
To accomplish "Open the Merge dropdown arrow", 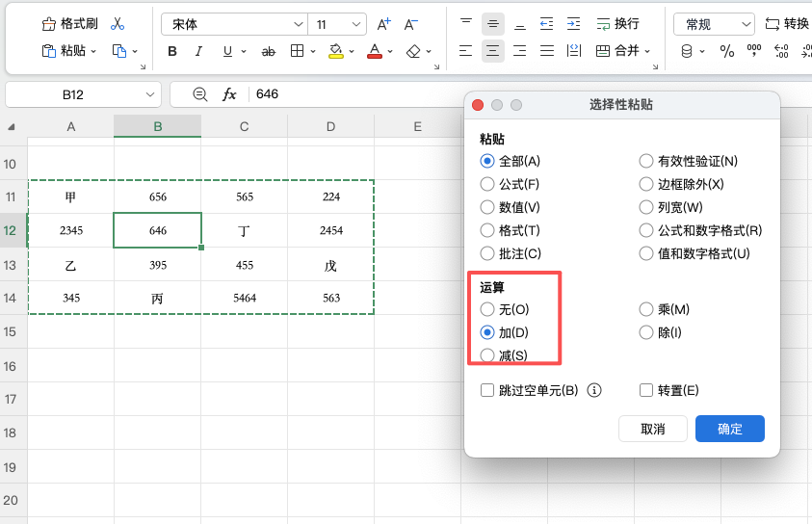I will (x=647, y=51).
